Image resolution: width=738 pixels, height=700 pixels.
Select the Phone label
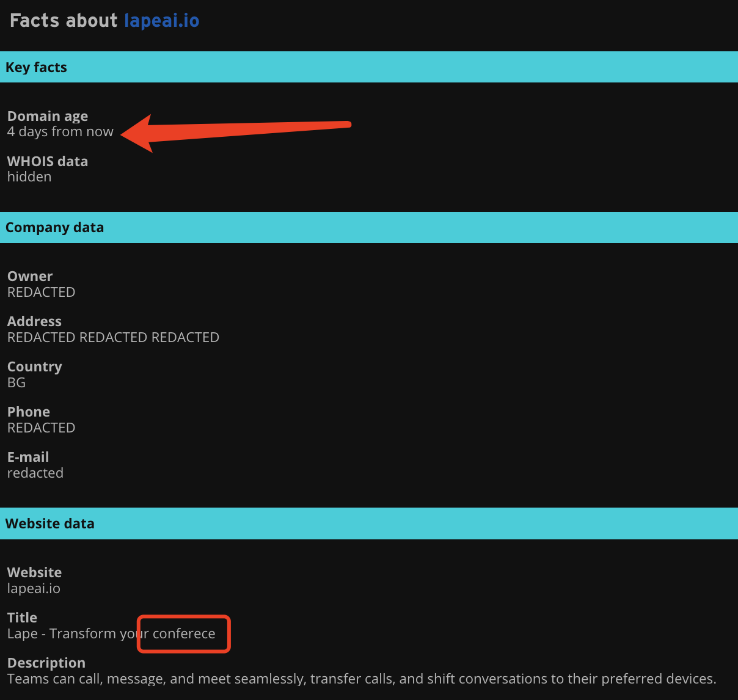[x=29, y=412]
